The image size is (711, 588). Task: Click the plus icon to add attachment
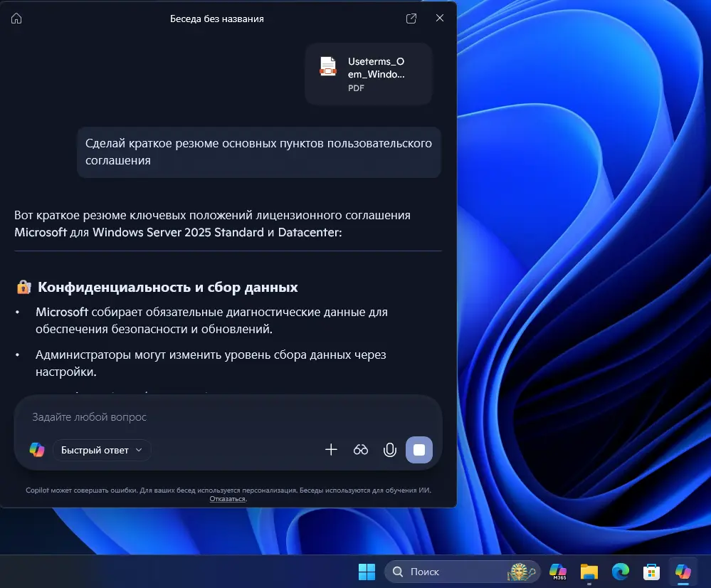click(x=331, y=449)
